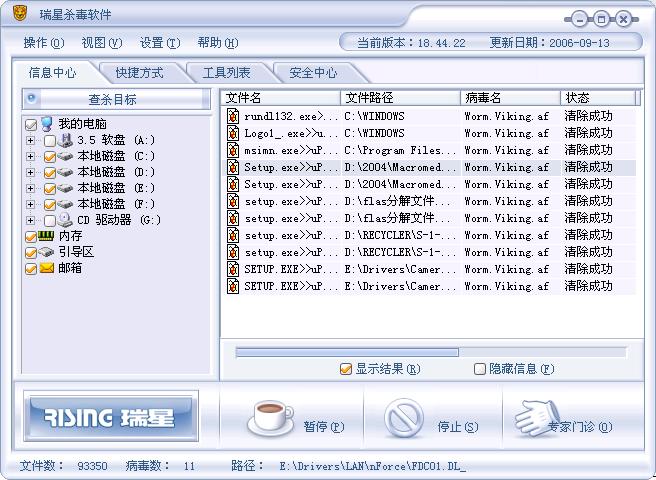The height and width of the screenshot is (480, 656).
Task: Switch to the 工具列表 tab
Action: [226, 73]
